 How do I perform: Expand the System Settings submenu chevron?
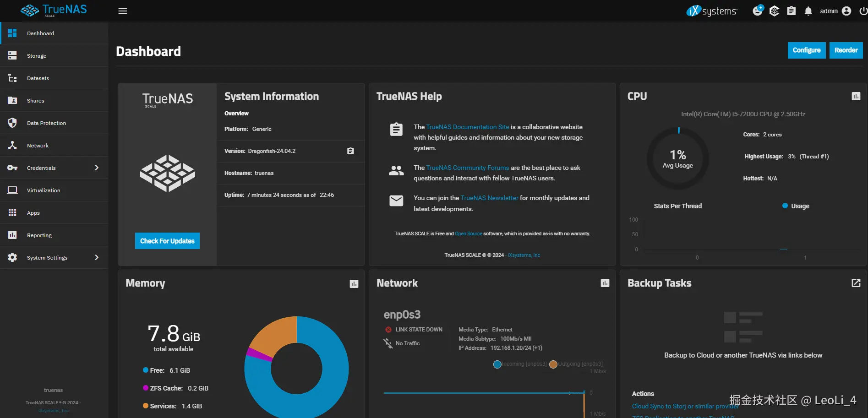(97, 258)
